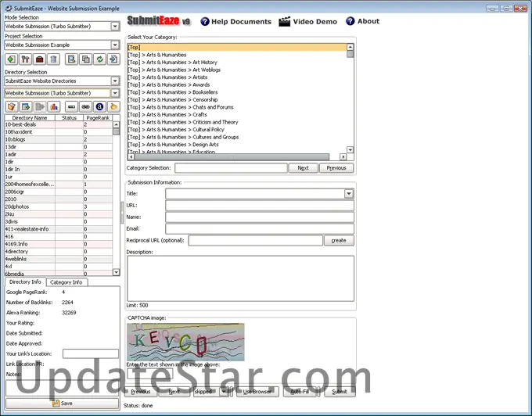Click the floppy disk Save button

pyautogui.click(x=62, y=403)
